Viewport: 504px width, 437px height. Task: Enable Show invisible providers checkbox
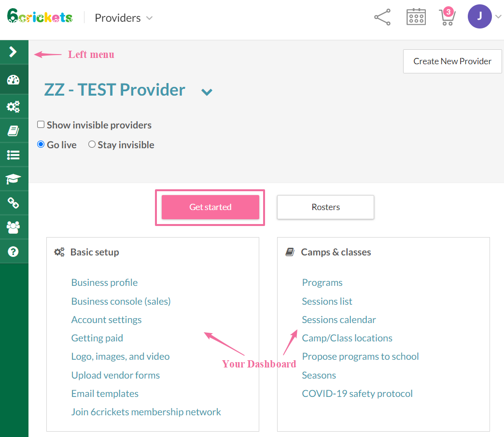[x=41, y=125]
